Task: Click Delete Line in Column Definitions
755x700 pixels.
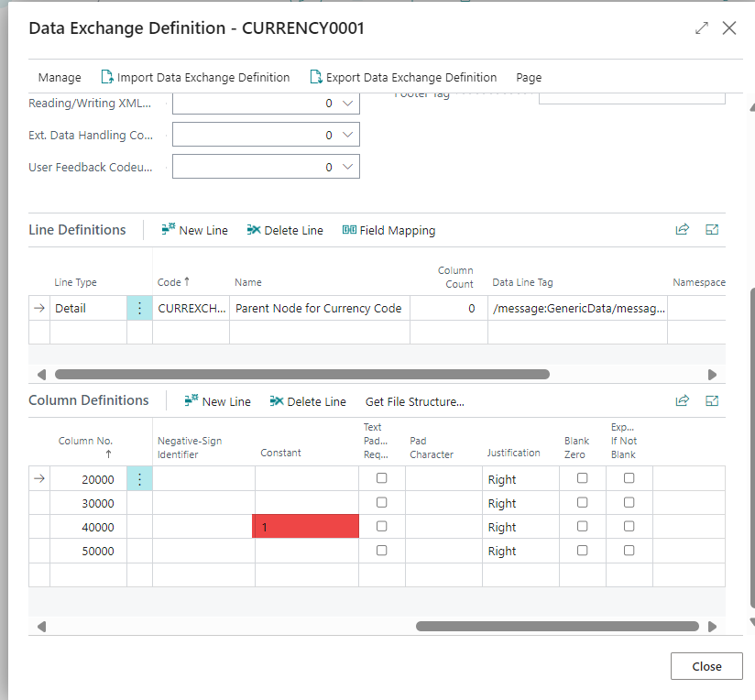Action: click(x=308, y=401)
